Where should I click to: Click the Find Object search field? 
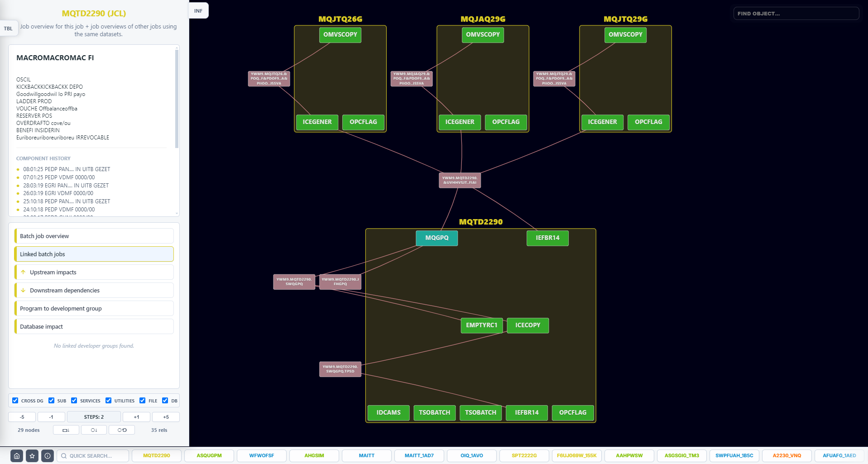pos(796,14)
